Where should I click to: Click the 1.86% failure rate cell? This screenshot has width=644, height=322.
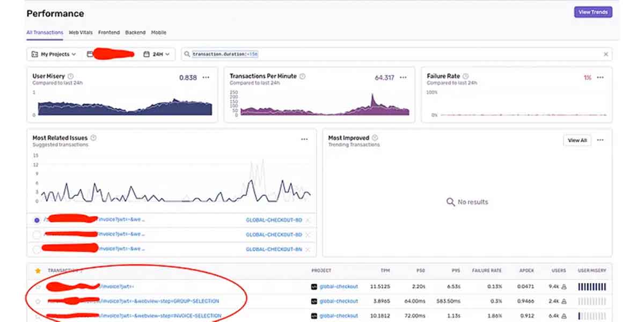click(x=494, y=316)
